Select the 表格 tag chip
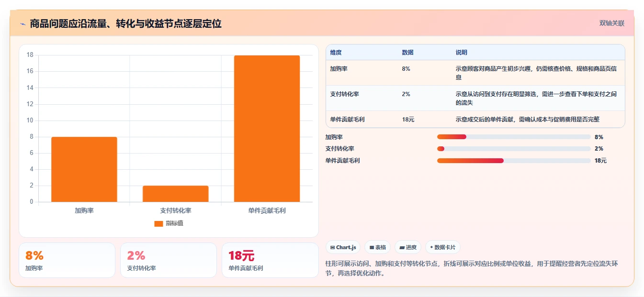The image size is (644, 297). coord(378,247)
